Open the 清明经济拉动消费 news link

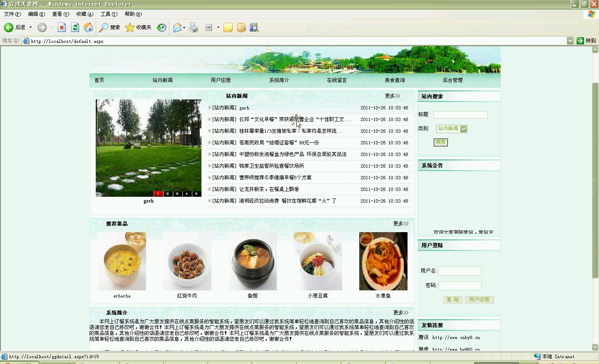click(288, 201)
